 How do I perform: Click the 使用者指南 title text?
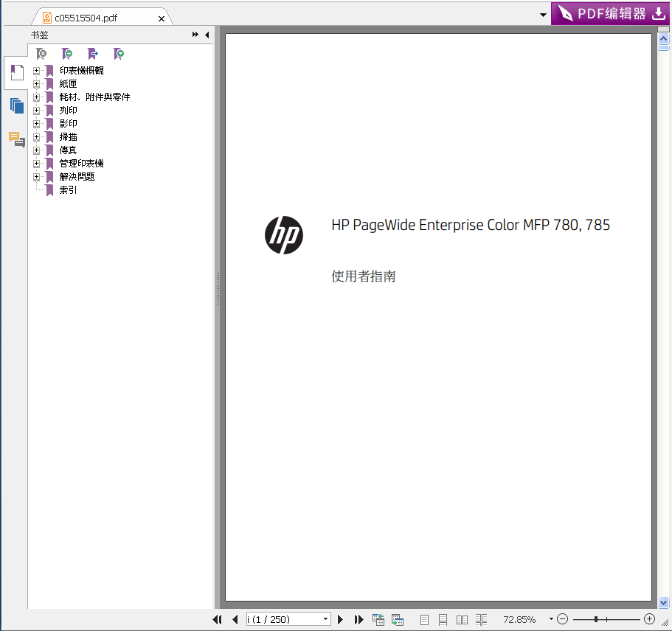click(x=364, y=276)
